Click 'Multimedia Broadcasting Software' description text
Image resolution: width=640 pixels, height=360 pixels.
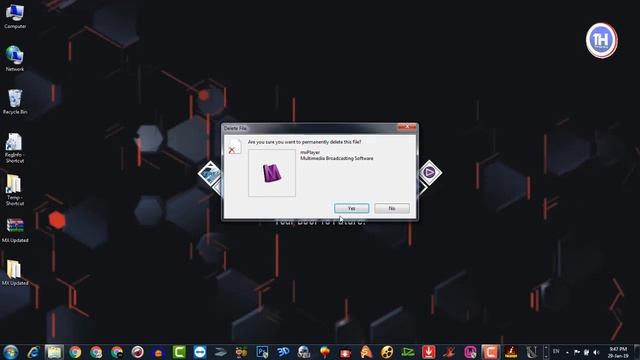point(337,158)
